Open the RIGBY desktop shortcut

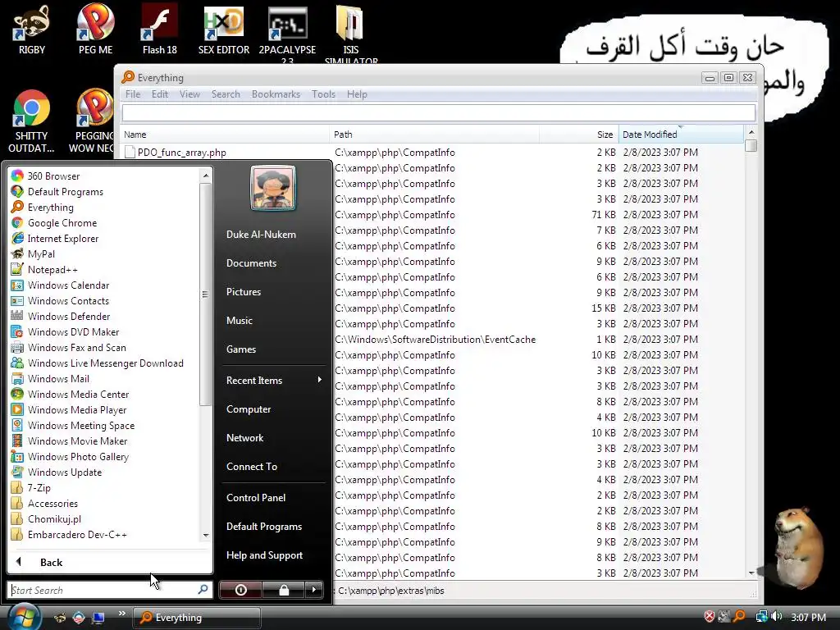[32, 30]
